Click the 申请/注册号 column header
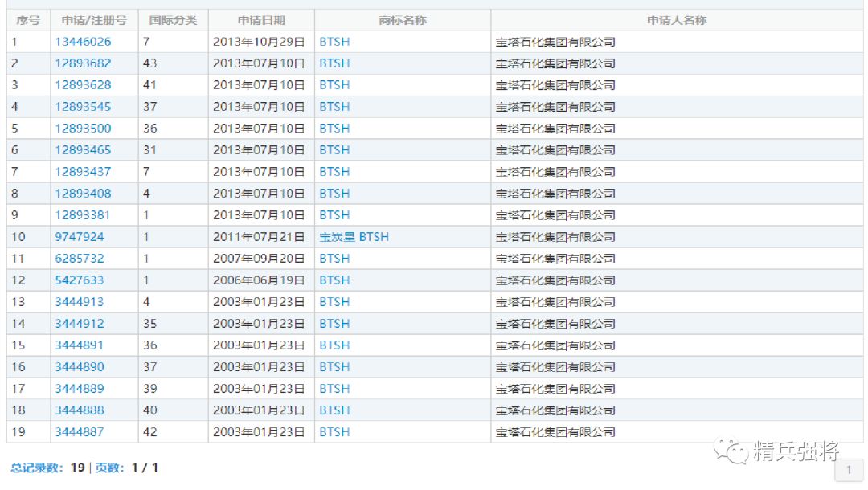Viewport: 868px width, 490px height. pos(94,20)
